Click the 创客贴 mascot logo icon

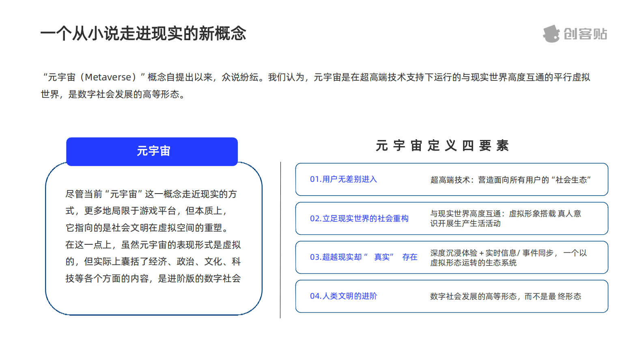tap(551, 34)
